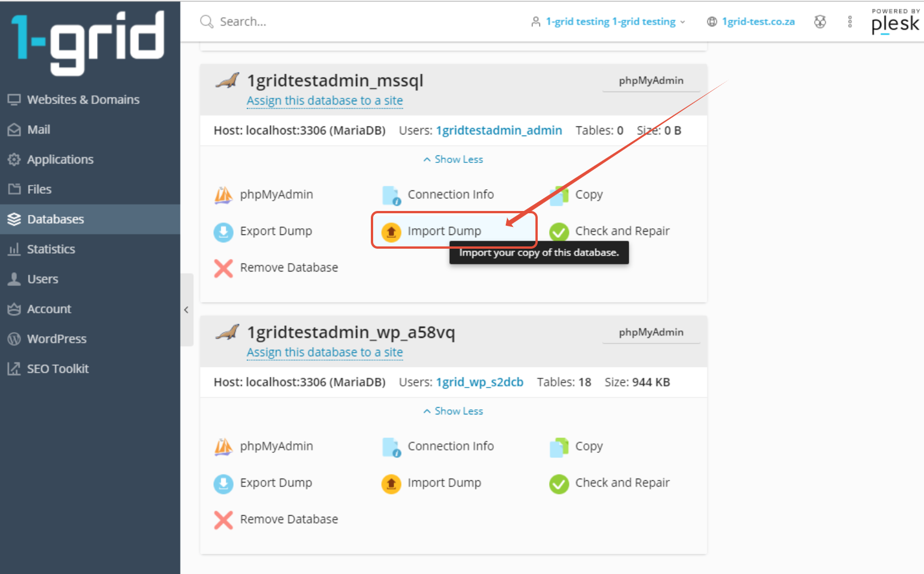Screen dimensions: 924x574
Task: Click the Applications gear icon
Action: click(x=14, y=160)
